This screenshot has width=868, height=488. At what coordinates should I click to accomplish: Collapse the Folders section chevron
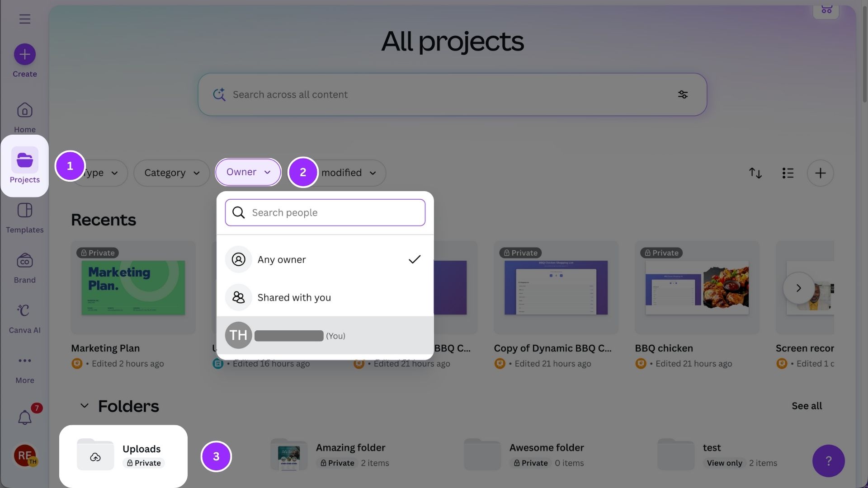tap(84, 406)
